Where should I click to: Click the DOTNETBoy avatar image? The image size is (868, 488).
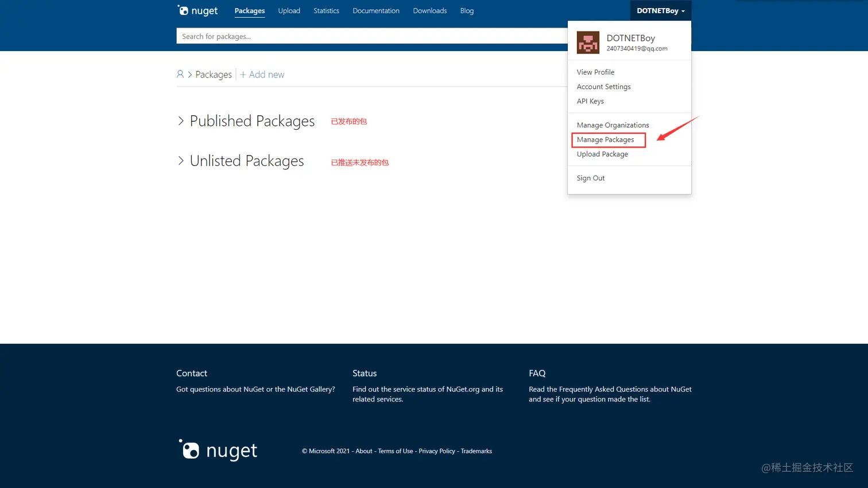coord(588,42)
